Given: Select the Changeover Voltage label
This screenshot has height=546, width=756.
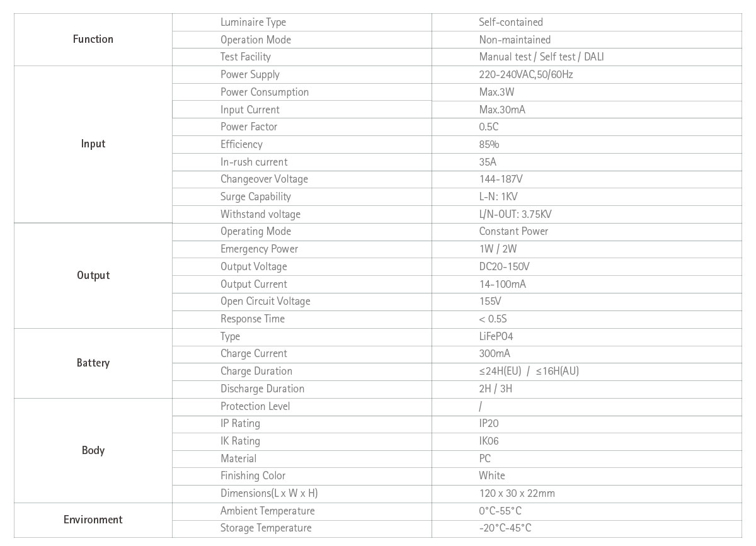Looking at the screenshot, I should pos(264,179).
